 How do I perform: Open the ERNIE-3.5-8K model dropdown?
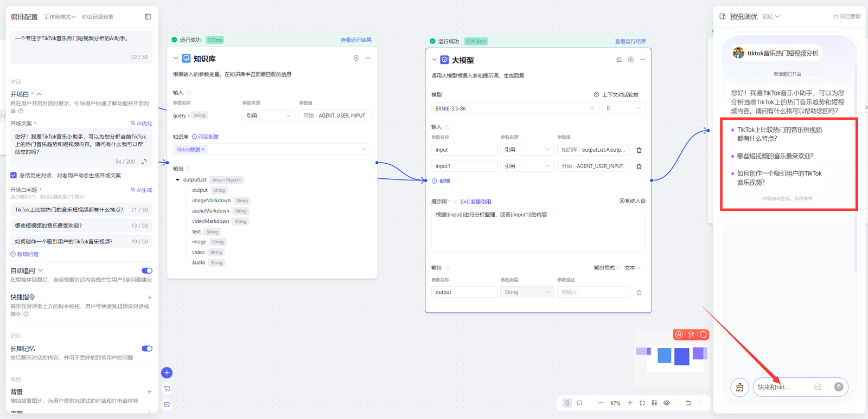[x=515, y=108]
